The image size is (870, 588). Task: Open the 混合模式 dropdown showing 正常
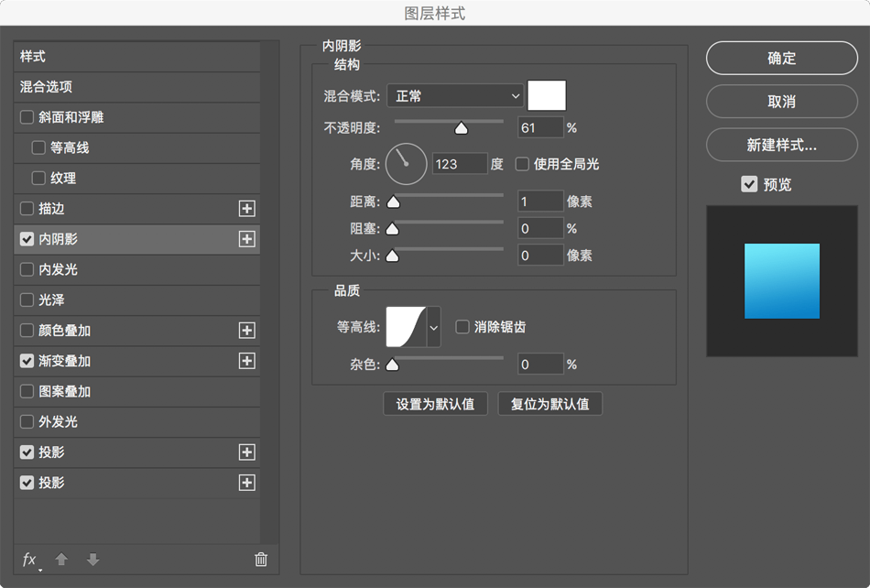pyautogui.click(x=455, y=96)
